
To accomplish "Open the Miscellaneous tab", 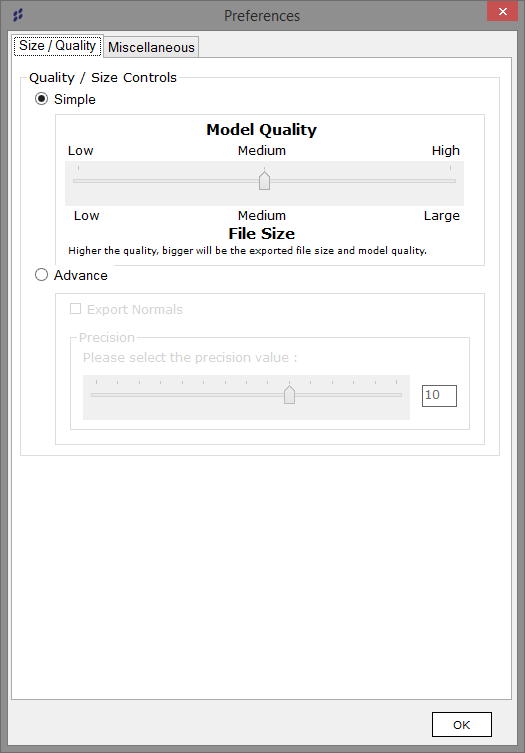I will tap(151, 47).
